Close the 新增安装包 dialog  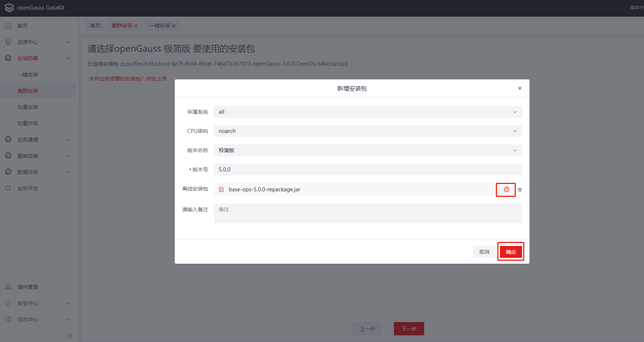(519, 88)
